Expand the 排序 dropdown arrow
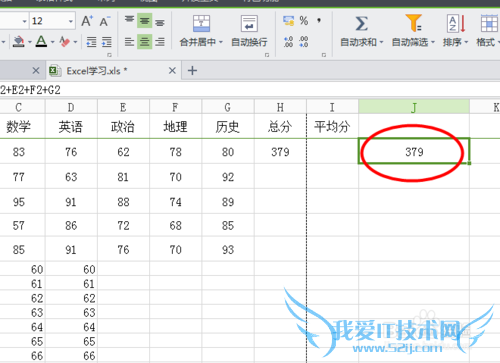The image size is (500, 363). pyautogui.click(x=466, y=42)
